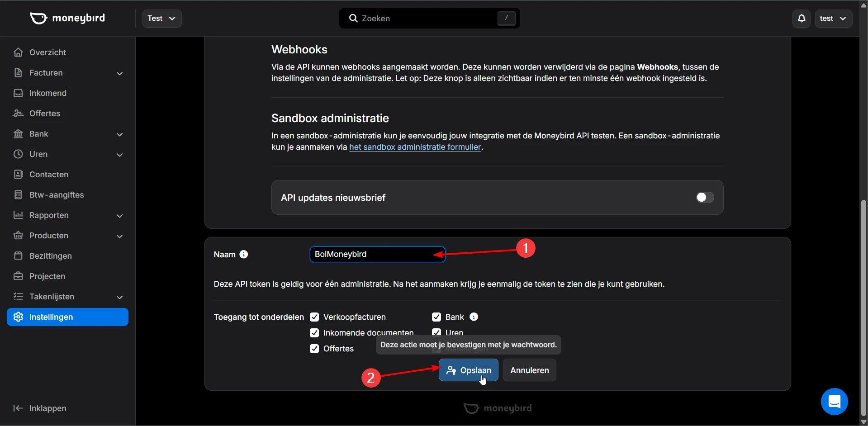The width and height of the screenshot is (868, 426).
Task: Open the Btw-aangiftes section icon
Action: (x=18, y=195)
